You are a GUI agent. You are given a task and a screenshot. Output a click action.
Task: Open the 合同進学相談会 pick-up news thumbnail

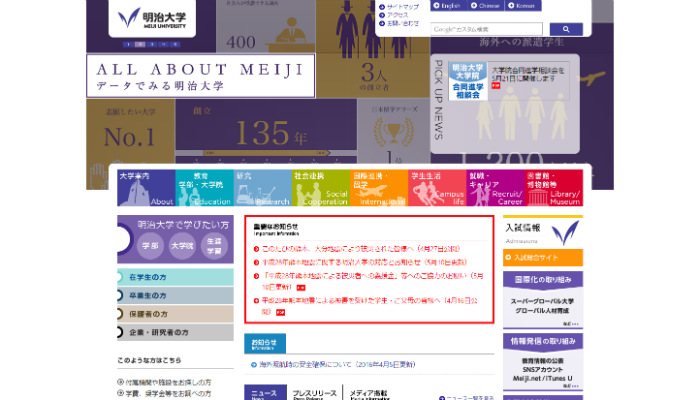[467, 81]
